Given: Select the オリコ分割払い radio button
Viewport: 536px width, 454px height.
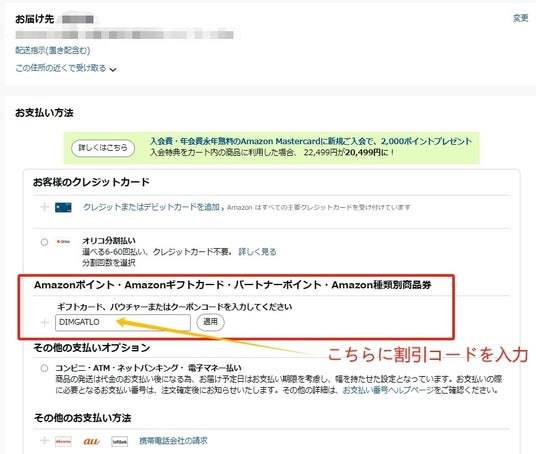Looking at the screenshot, I should click(44, 242).
